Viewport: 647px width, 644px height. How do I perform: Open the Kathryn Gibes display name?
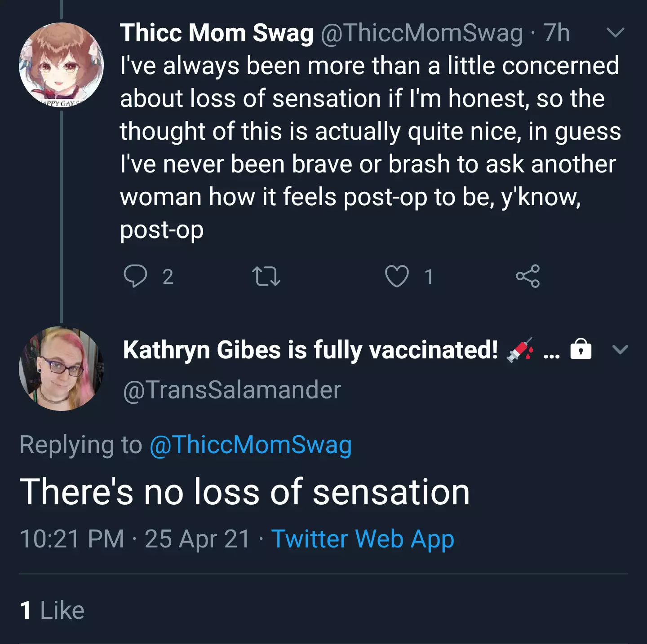(x=310, y=350)
